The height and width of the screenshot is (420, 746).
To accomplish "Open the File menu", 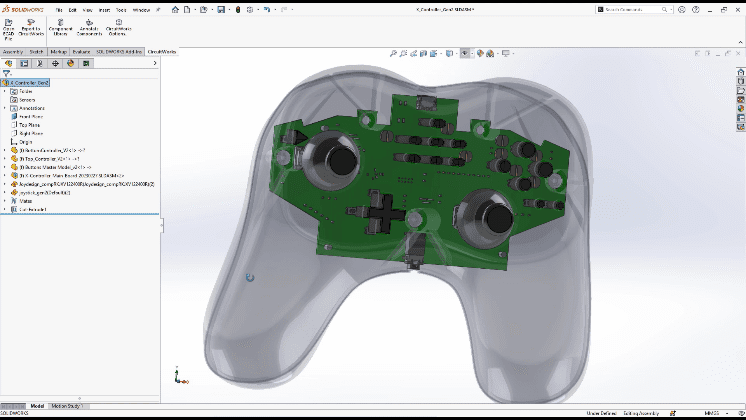I will (x=59, y=10).
